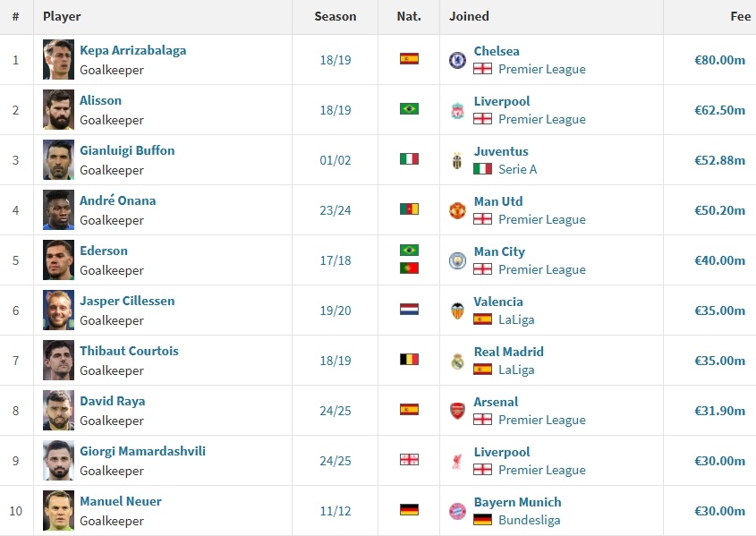Screen dimensions: 756x536
Task: Open the Bundesliga league link
Action: pyautogui.click(x=529, y=520)
